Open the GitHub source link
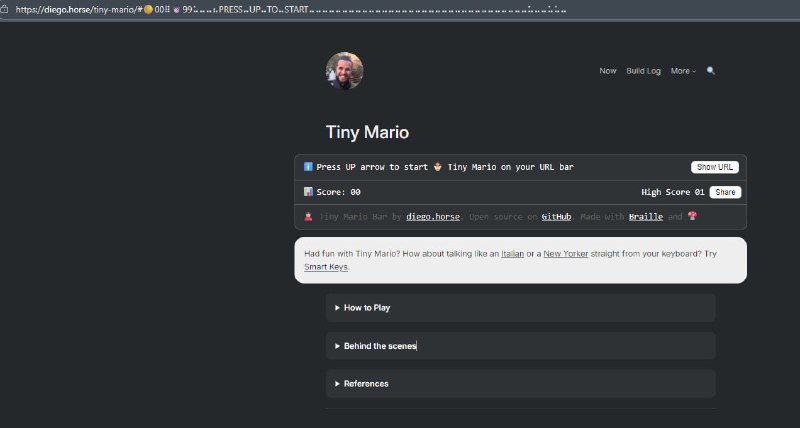The image size is (800, 428). pos(556,217)
